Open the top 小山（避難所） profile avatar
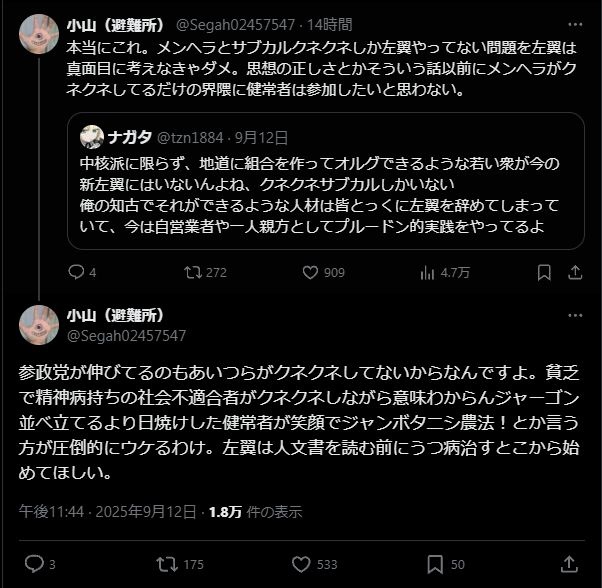Viewport: 602px width, 588px height. click(x=39, y=34)
